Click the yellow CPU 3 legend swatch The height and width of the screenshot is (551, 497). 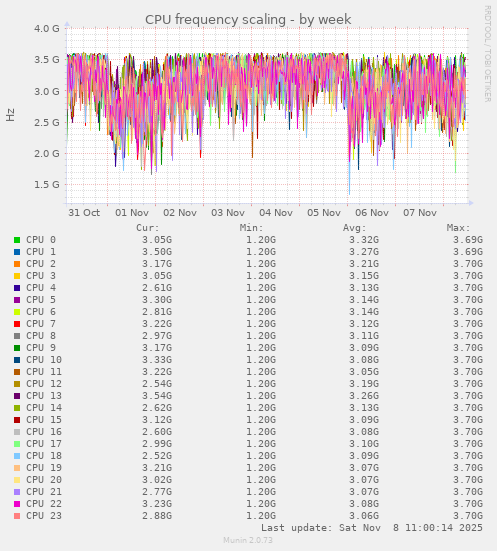[x=17, y=276]
